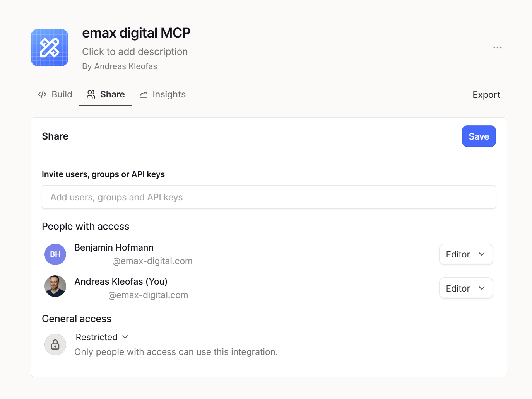Click the emax digital MCP app icon
Viewport: 532px width, 399px height.
click(50, 48)
